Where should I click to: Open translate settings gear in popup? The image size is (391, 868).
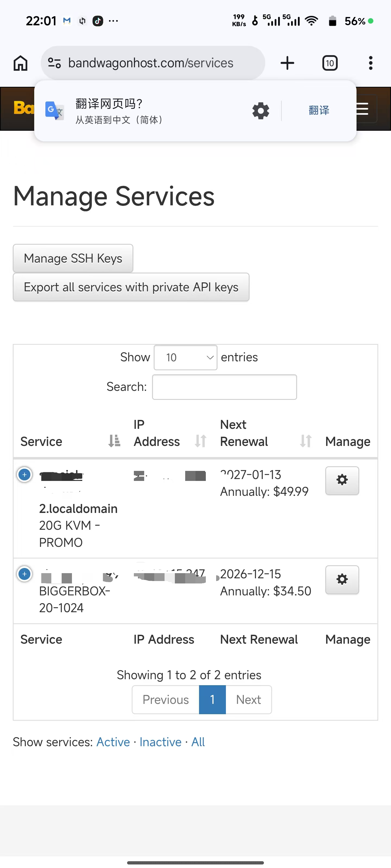pyautogui.click(x=261, y=110)
